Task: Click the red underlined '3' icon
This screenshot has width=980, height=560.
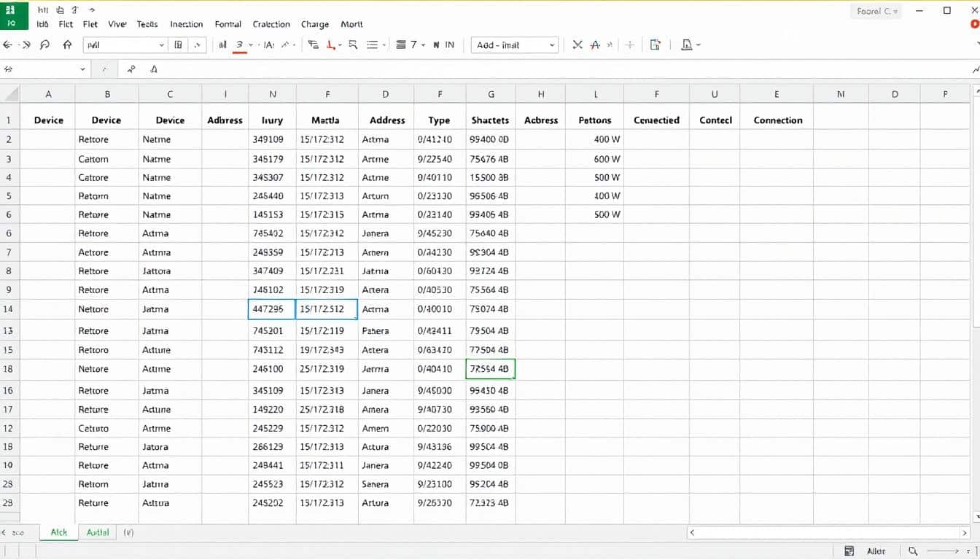Action: tap(239, 45)
